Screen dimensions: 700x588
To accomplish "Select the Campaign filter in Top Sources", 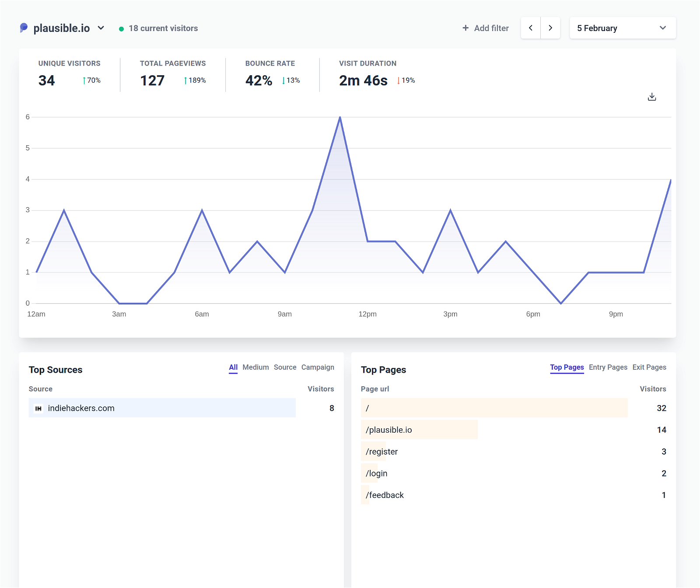I will [318, 367].
